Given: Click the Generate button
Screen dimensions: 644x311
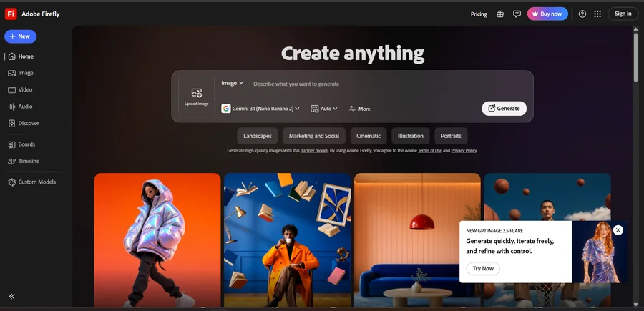Looking at the screenshot, I should [x=504, y=109].
